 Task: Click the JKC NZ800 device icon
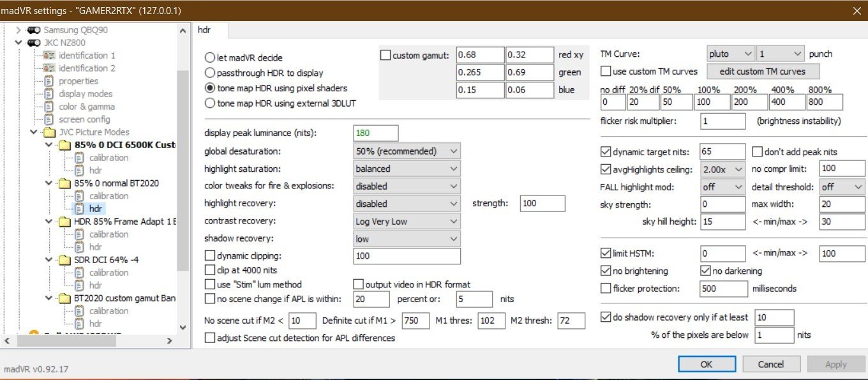tap(34, 43)
